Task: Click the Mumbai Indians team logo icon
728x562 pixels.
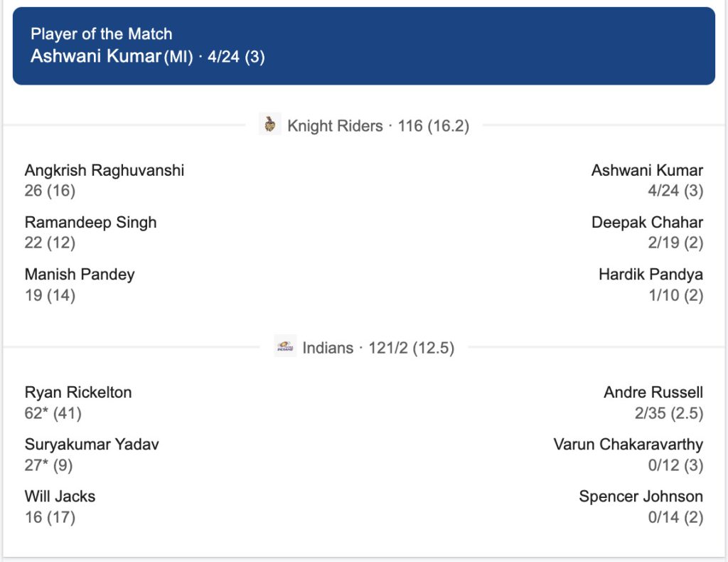Action: [x=285, y=347]
